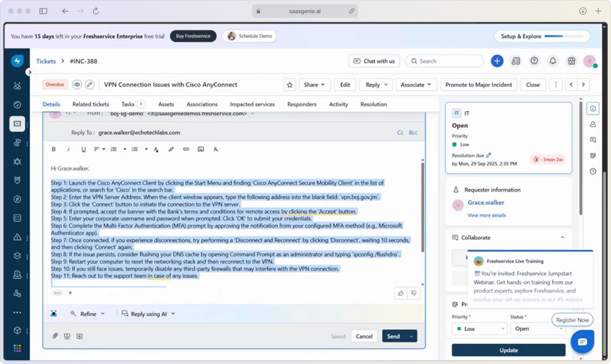Click the attach file paperclip icon
611x364 pixels.
[x=55, y=336]
